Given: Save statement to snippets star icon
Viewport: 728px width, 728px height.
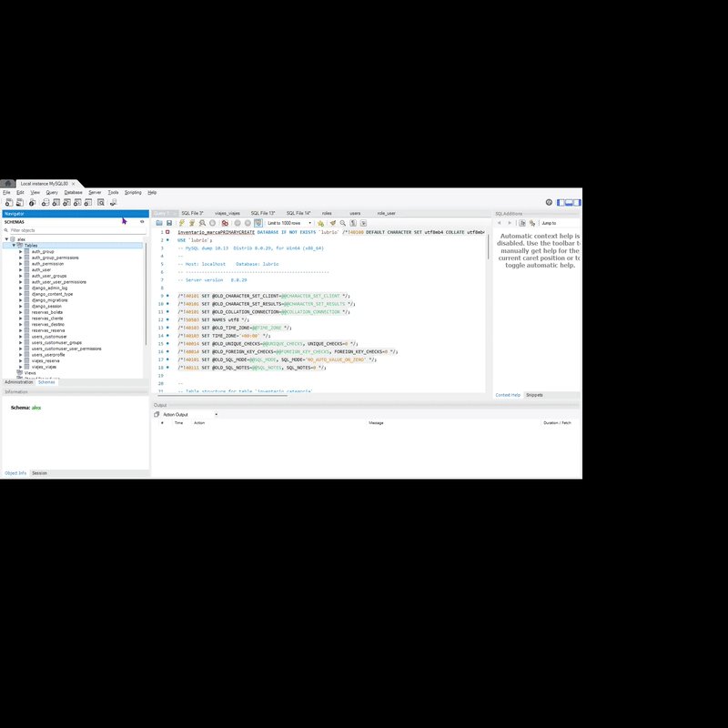Looking at the screenshot, I should click(x=321, y=223).
